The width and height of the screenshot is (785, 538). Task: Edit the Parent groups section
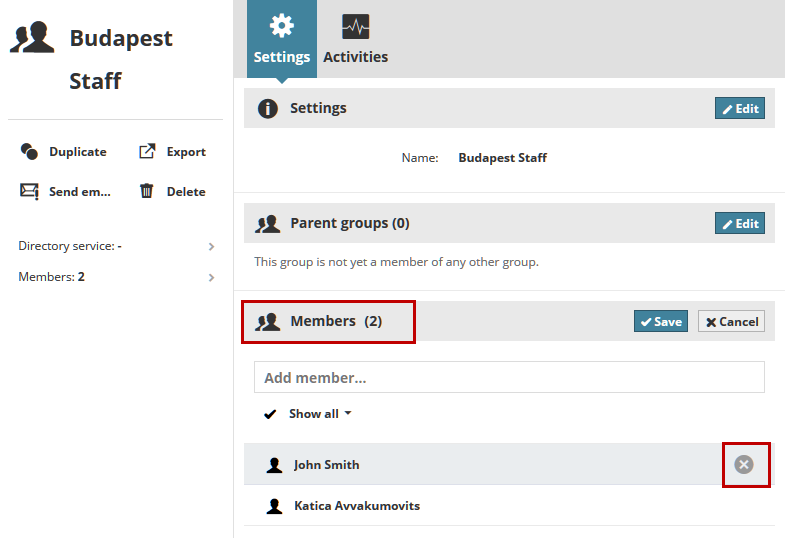click(x=740, y=223)
